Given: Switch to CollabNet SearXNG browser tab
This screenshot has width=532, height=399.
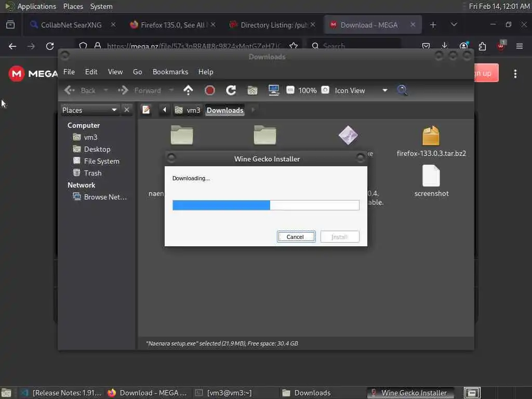Looking at the screenshot, I should coord(71,25).
